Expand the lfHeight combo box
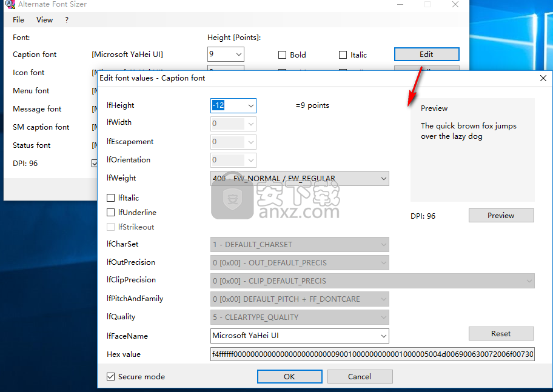This screenshot has height=392, width=553. click(251, 106)
